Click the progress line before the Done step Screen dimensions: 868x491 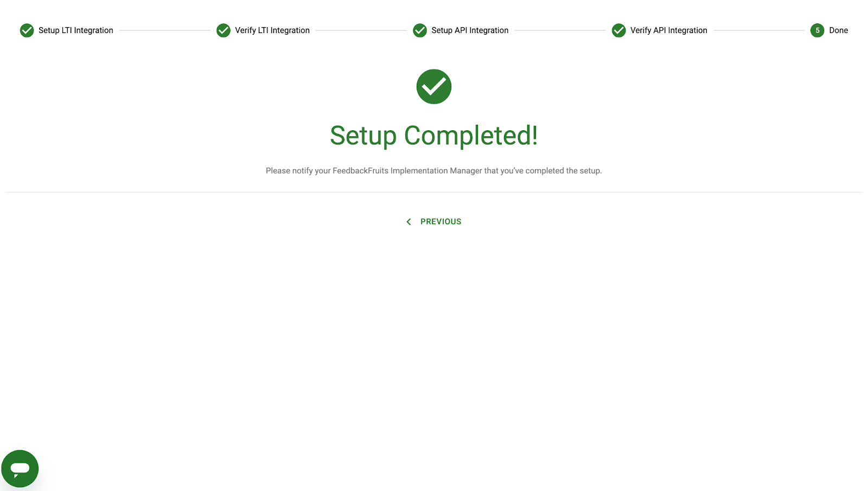point(759,30)
